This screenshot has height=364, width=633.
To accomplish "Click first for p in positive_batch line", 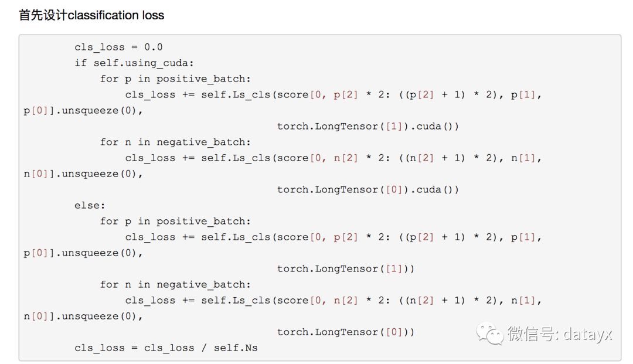I will click(175, 79).
